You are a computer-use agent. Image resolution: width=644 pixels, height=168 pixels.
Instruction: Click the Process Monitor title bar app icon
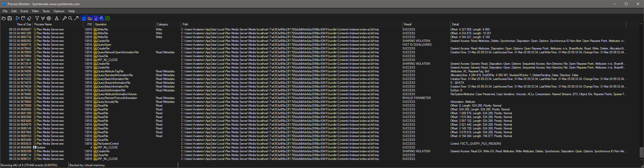[4, 4]
